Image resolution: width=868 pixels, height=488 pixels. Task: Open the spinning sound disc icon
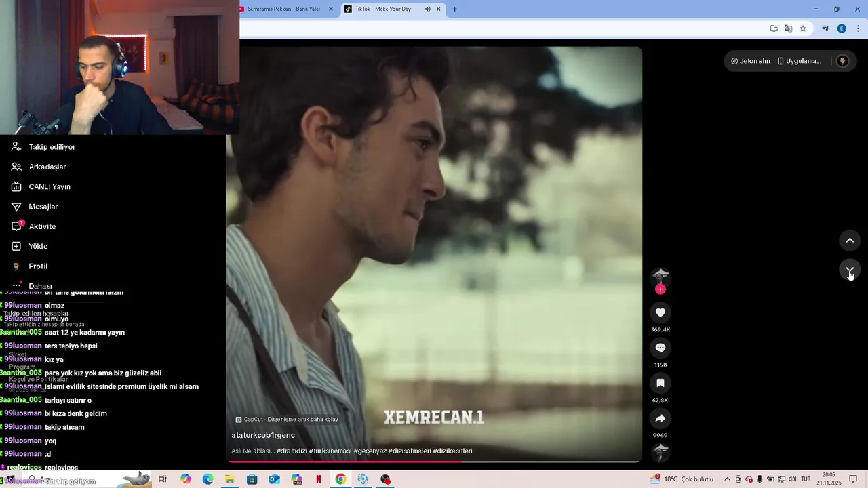click(x=660, y=452)
